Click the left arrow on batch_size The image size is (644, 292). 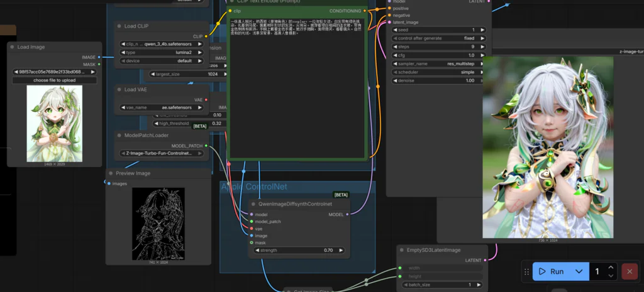tap(404, 284)
